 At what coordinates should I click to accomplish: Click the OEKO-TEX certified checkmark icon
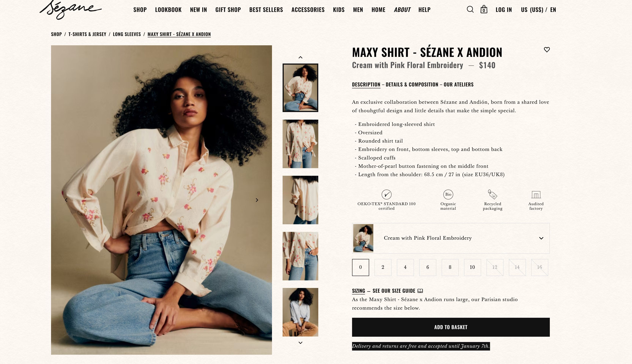coord(386,195)
